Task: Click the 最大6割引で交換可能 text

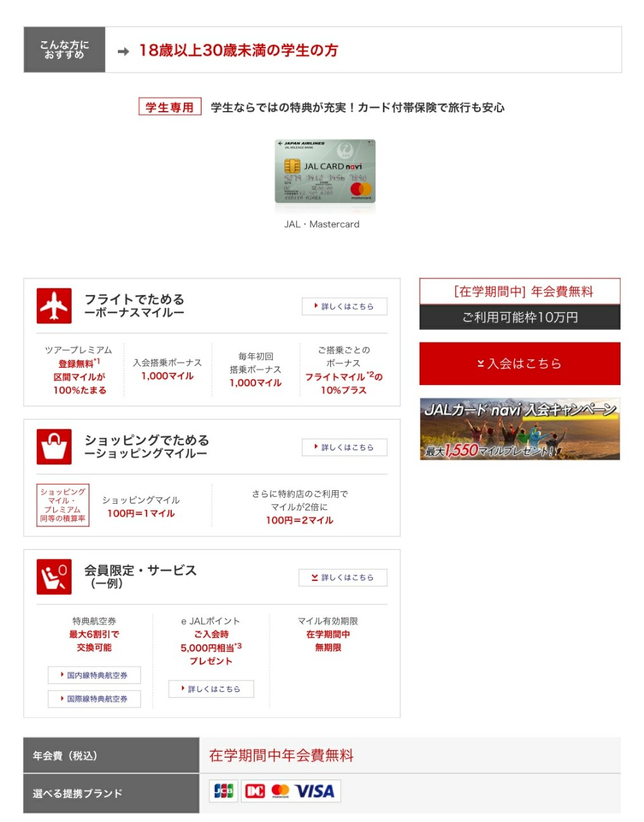Action: pos(94,641)
